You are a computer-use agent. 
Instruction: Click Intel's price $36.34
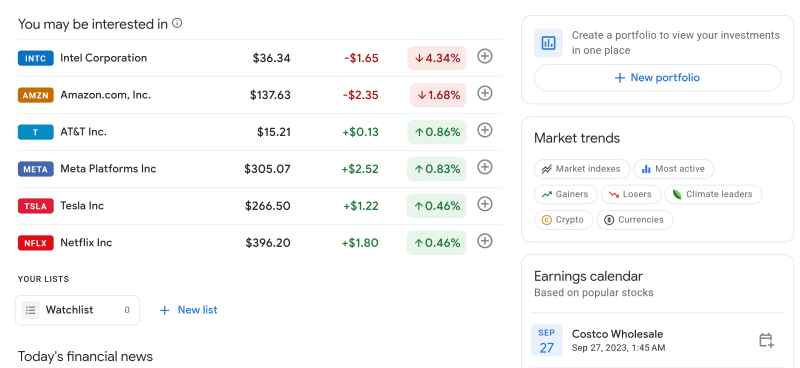(271, 58)
